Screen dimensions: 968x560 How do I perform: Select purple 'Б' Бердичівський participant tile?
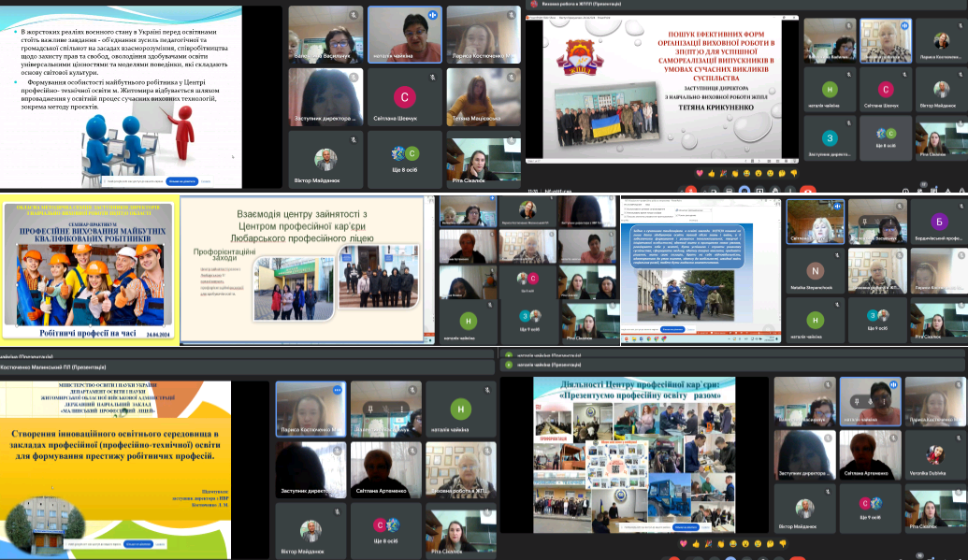[x=938, y=223]
